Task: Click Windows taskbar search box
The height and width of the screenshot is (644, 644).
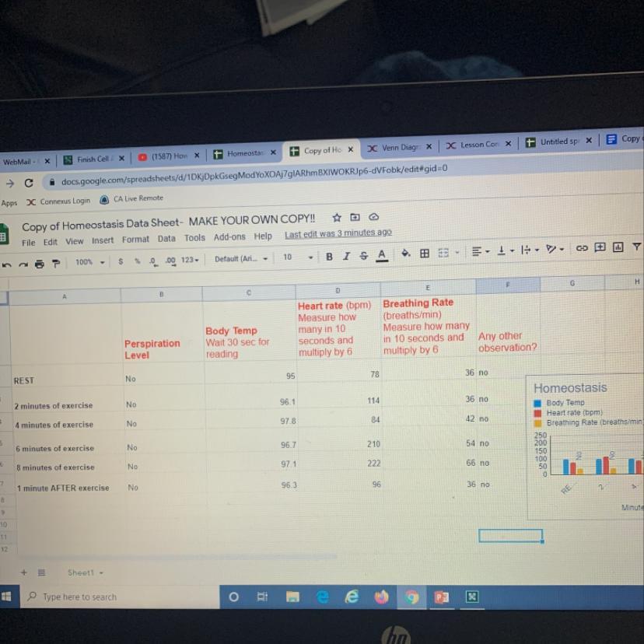Action: 120,597
